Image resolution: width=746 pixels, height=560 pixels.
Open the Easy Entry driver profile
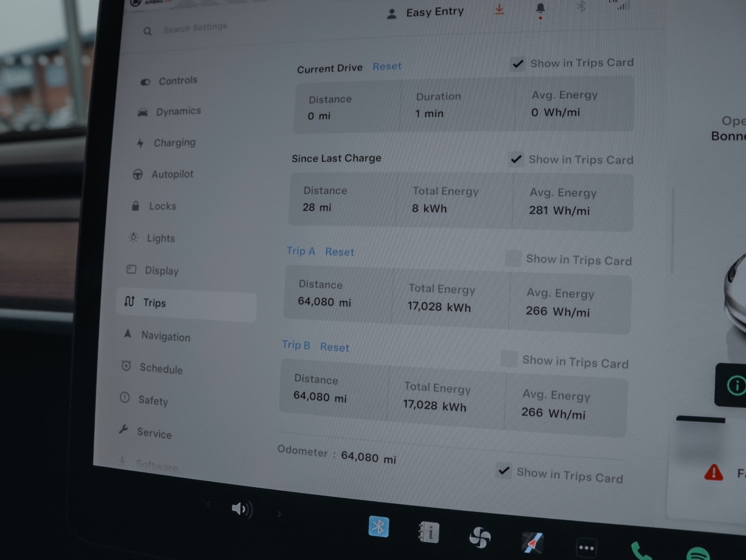tap(426, 12)
